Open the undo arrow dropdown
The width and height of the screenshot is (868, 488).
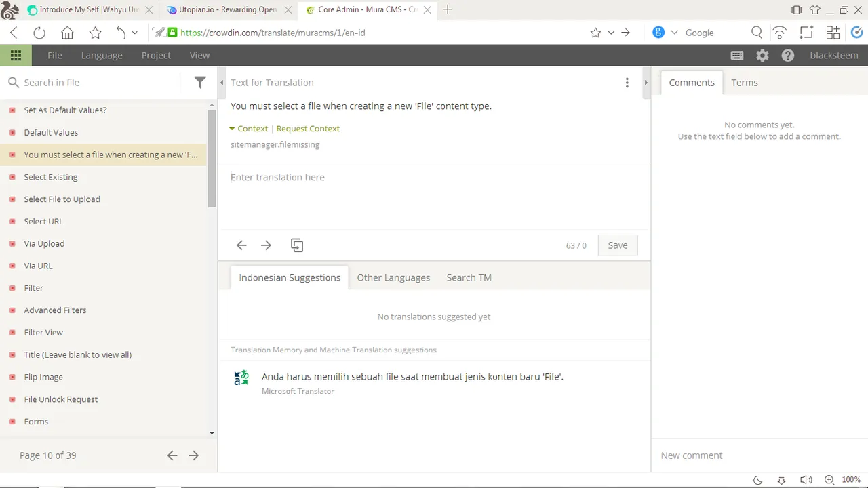[x=134, y=33]
